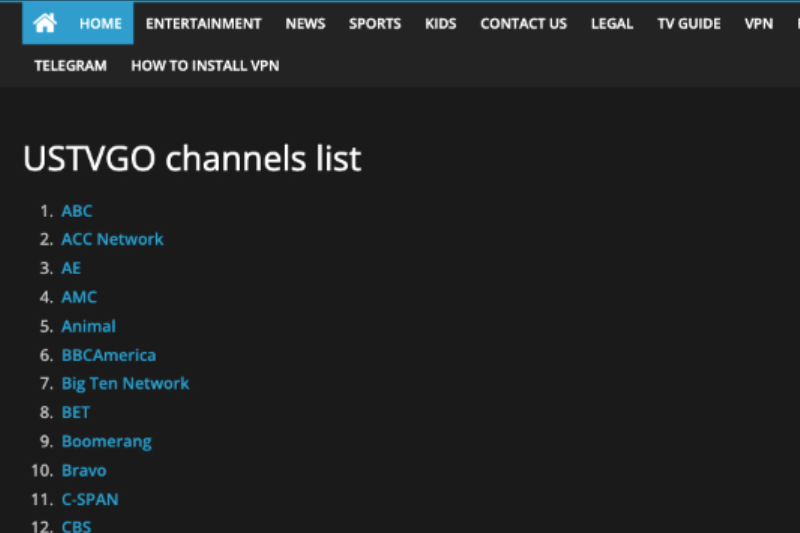Click the VPN menu item
800x533 pixels.
coord(759,24)
